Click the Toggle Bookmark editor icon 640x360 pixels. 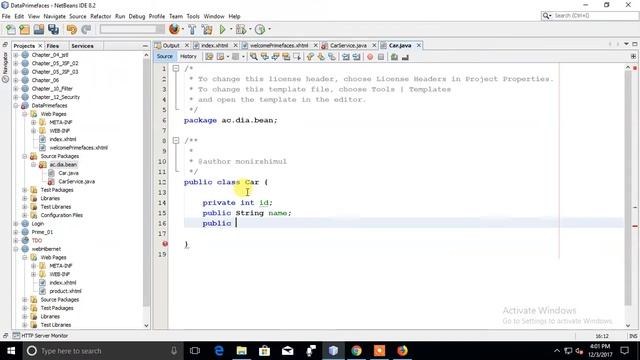pos(332,57)
